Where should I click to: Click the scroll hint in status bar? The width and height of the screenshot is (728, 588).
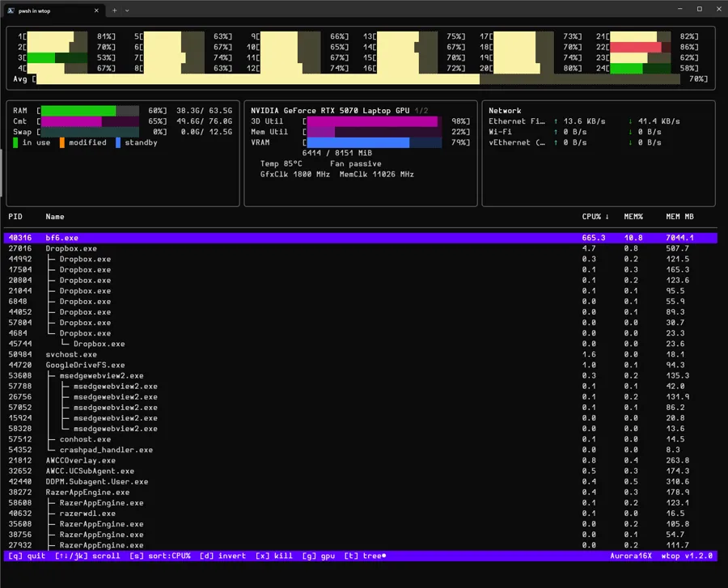87,556
